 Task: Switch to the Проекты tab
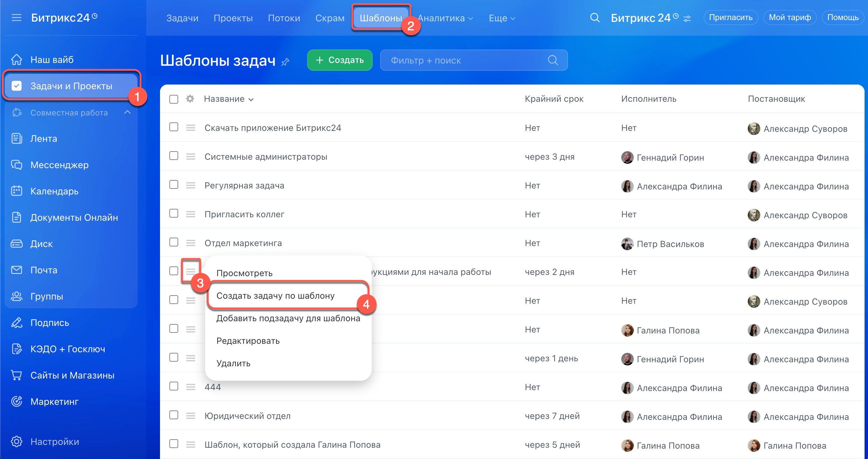coord(233,18)
